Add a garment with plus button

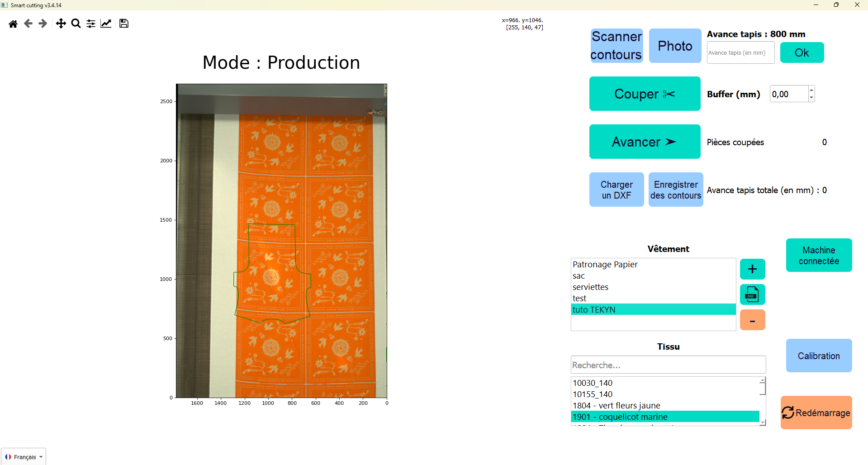tap(752, 269)
